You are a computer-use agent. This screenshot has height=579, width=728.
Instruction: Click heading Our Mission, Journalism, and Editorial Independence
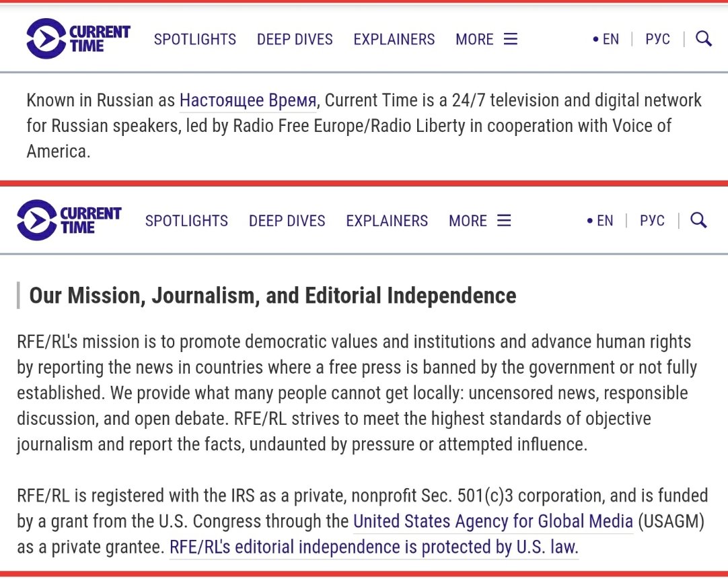272,296
